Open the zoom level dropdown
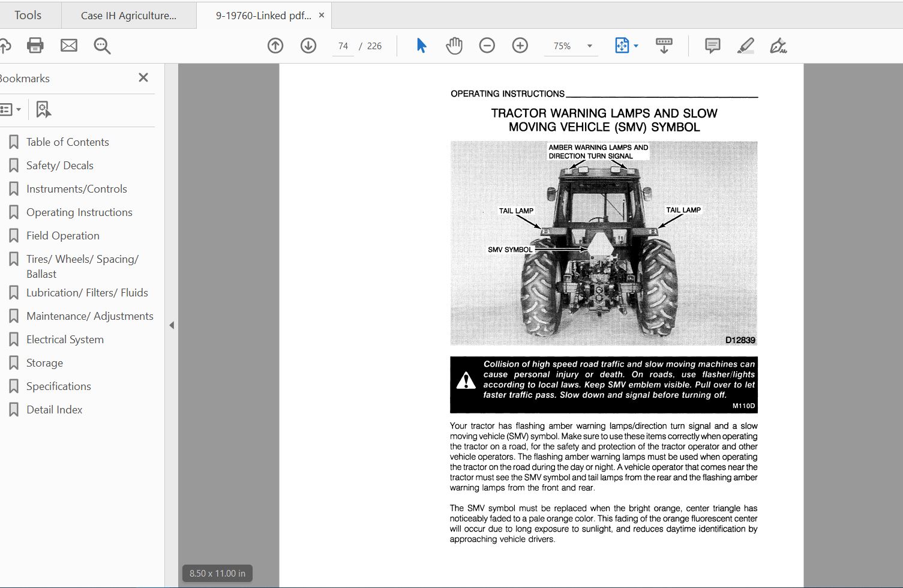This screenshot has height=588, width=903. (x=590, y=46)
